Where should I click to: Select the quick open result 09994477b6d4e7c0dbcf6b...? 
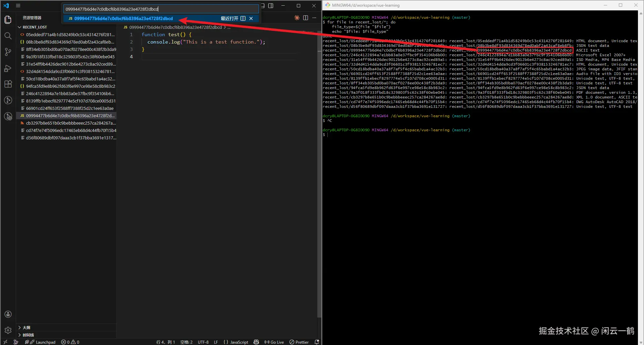161,18
